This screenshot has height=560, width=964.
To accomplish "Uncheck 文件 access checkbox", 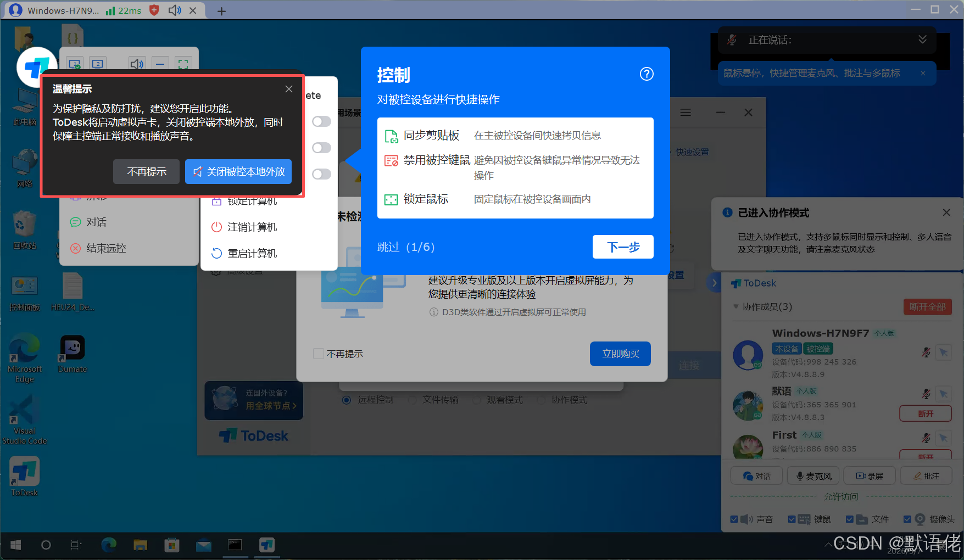I will click(x=850, y=519).
